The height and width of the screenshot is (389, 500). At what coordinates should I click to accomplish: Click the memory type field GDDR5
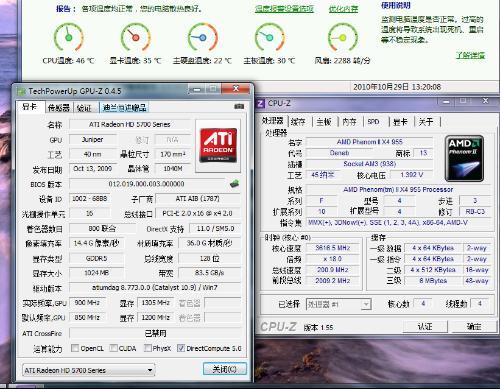[x=96, y=258]
